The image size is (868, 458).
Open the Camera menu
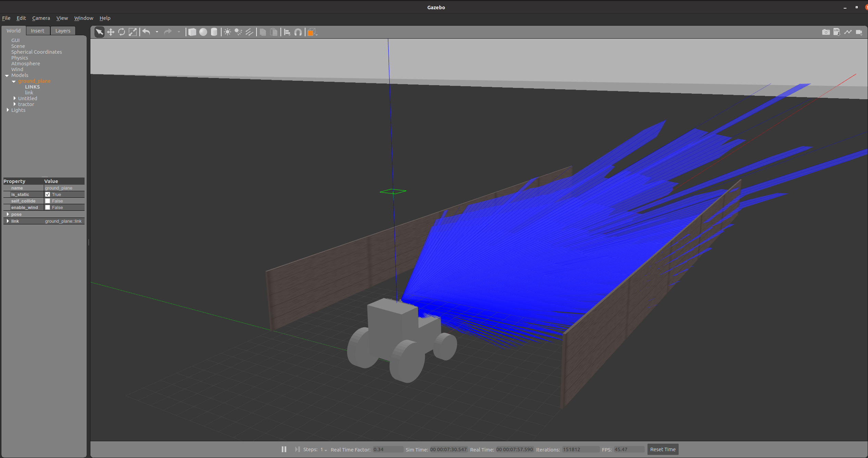coord(41,18)
